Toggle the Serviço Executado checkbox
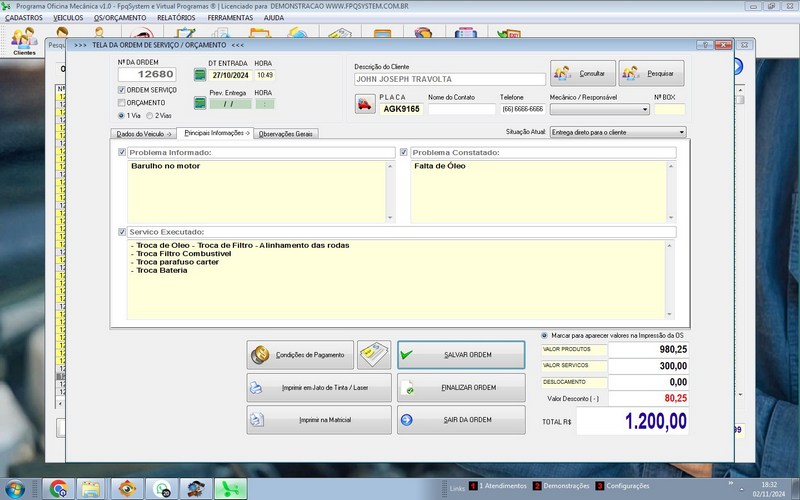Viewport: 800px width, 500px height. (123, 232)
